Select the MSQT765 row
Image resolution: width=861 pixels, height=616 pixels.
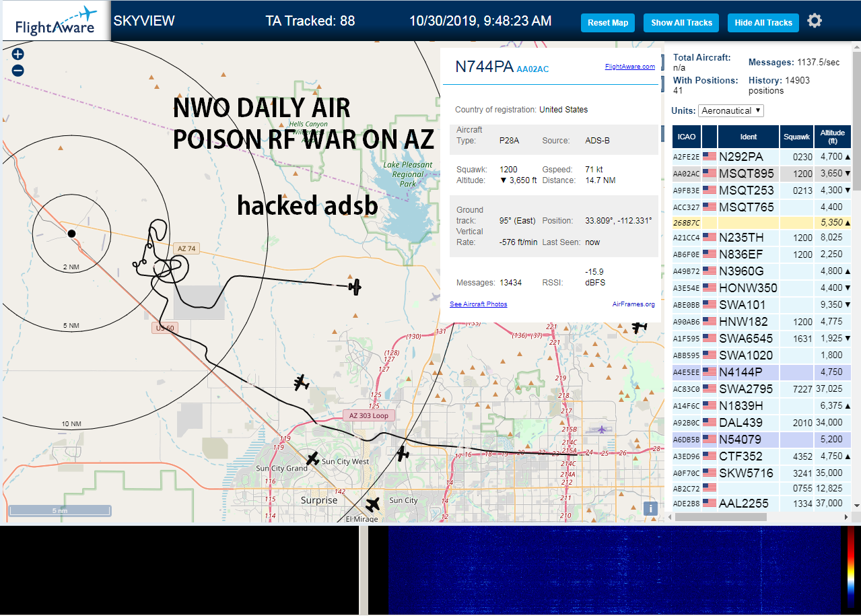762,207
